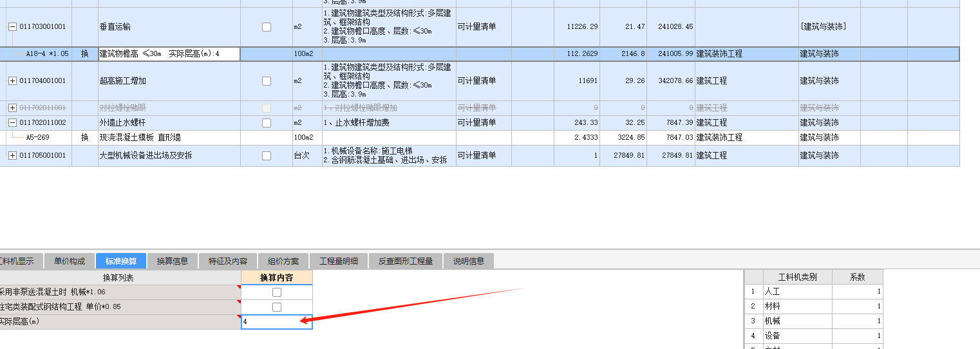Click the 超高施工增加 item name
The image size is (980, 349).
click(x=123, y=81)
